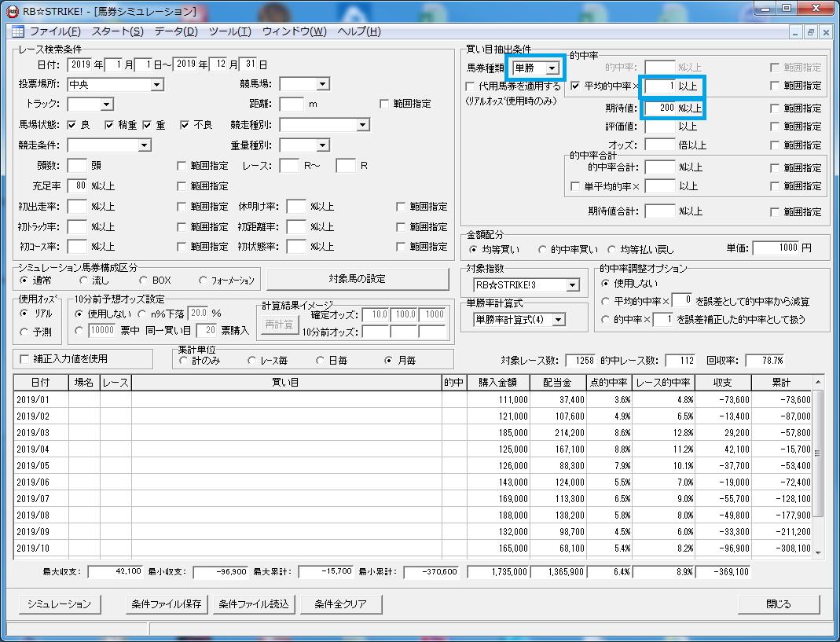Uncheck the 不良 track condition checkbox
840x642 pixels.
click(185, 125)
